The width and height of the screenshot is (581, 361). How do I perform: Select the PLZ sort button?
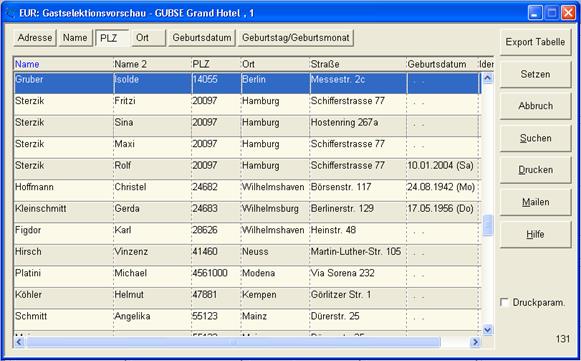(112, 38)
